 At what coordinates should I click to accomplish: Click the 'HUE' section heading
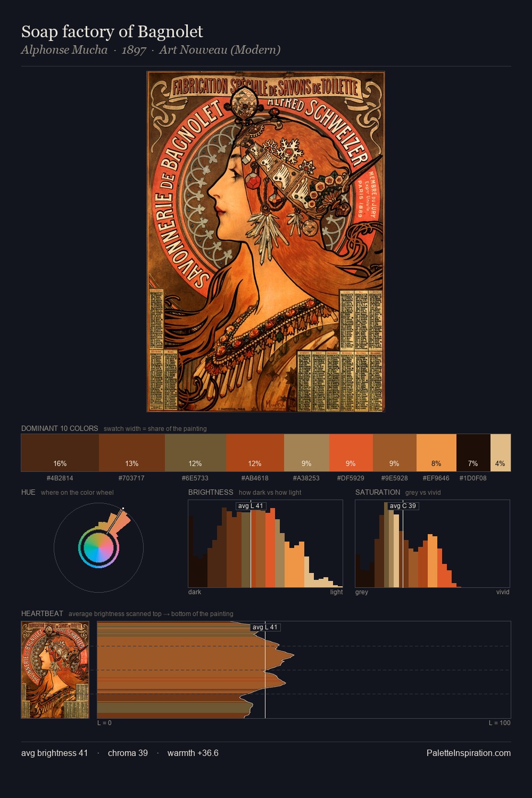(28, 492)
